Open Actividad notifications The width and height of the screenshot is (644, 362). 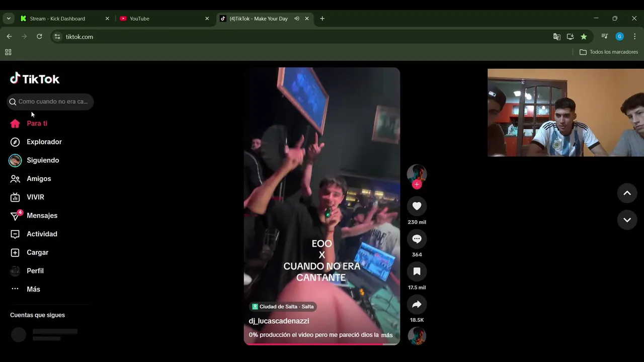tap(42, 234)
